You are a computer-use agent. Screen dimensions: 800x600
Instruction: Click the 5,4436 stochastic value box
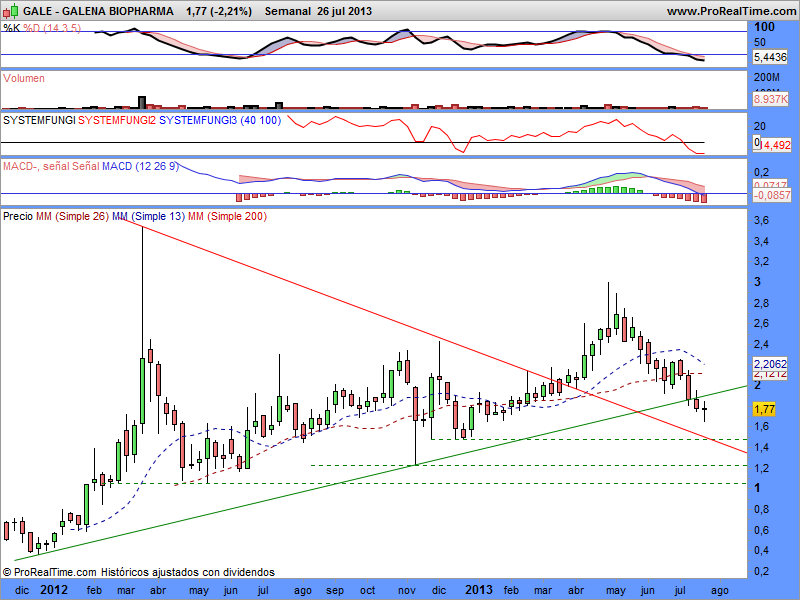pyautogui.click(x=770, y=57)
